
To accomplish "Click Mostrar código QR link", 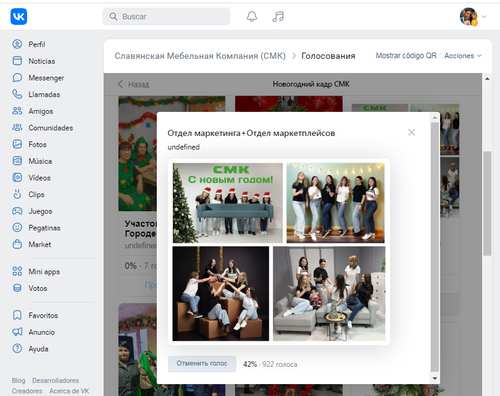I will (x=406, y=56).
